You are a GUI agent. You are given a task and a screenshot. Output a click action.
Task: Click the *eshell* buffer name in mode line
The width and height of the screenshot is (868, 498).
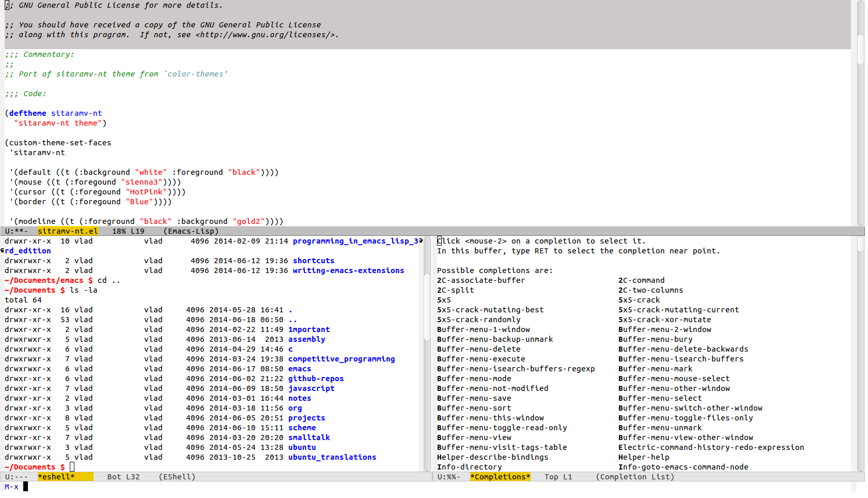coord(56,477)
